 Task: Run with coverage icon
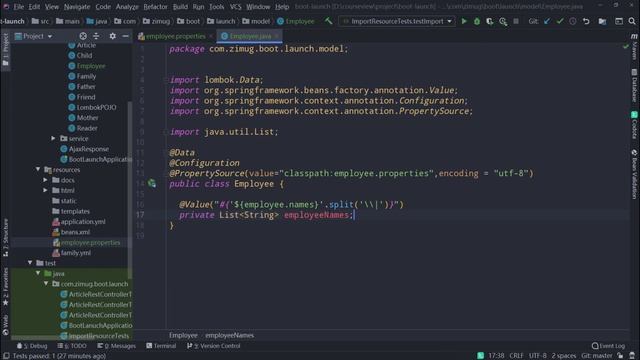pyautogui.click(x=490, y=21)
